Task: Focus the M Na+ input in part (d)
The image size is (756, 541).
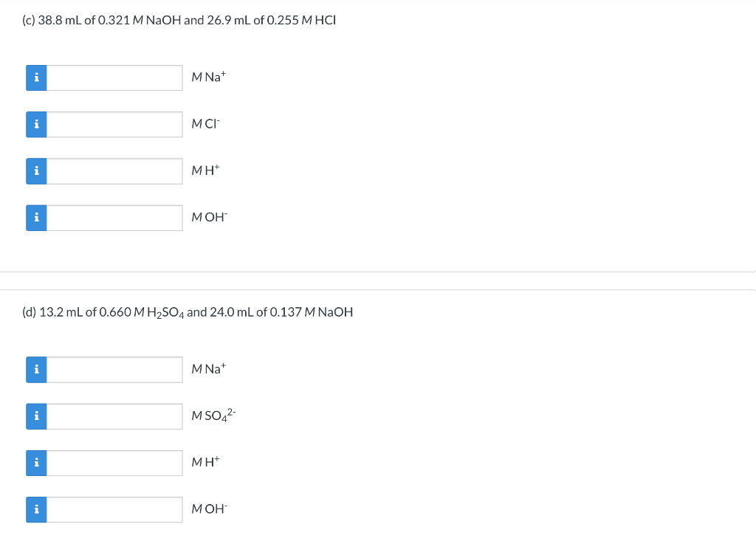Action: (x=114, y=370)
